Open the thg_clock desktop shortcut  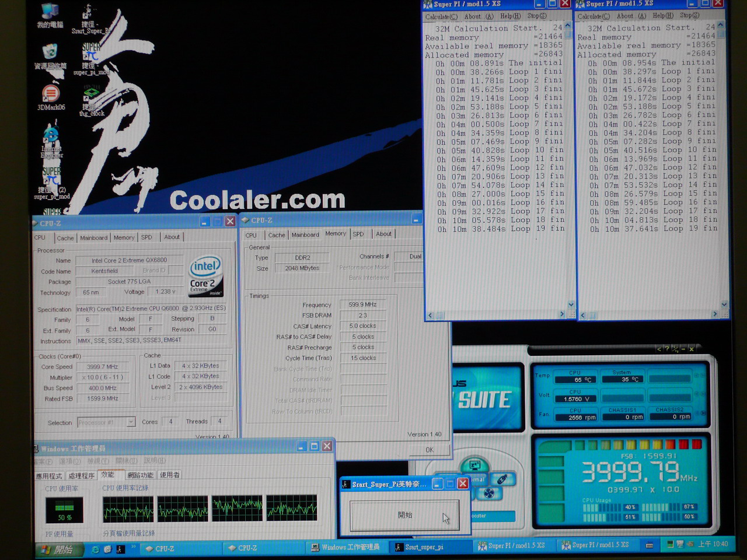[92, 101]
